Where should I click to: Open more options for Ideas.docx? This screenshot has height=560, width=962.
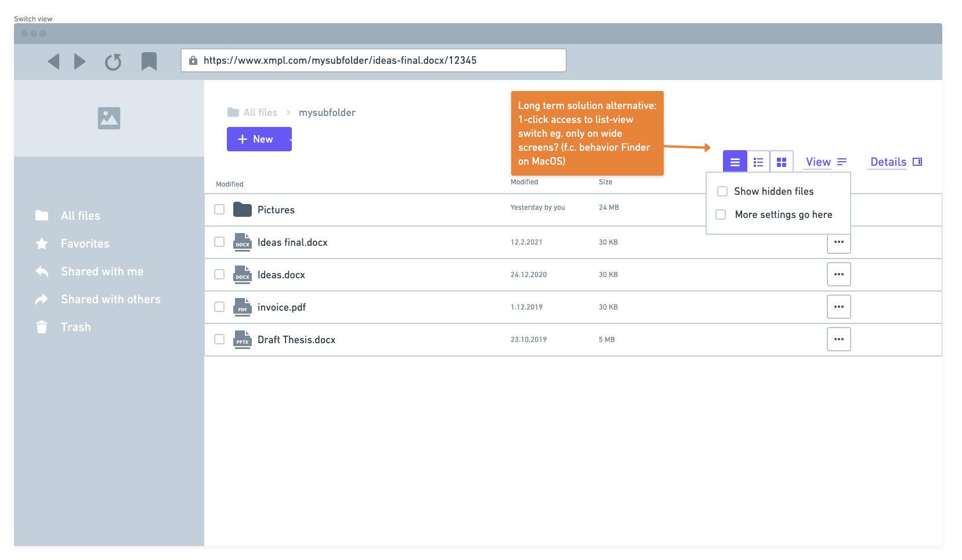(x=839, y=274)
